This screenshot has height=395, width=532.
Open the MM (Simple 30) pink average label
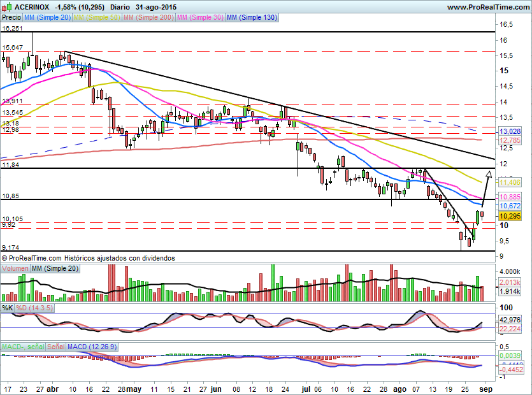[x=200, y=17]
